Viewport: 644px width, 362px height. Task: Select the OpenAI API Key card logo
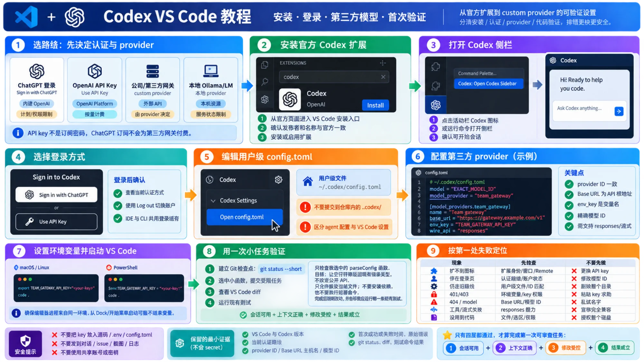[x=95, y=71]
